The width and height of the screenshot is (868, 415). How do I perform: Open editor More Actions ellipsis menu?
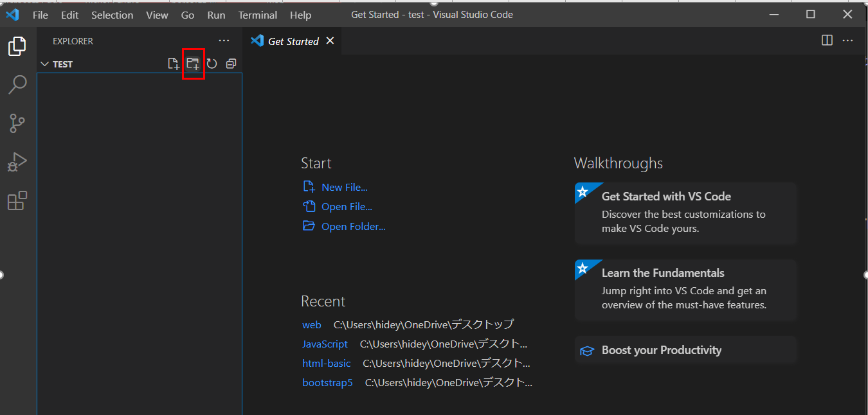(848, 40)
